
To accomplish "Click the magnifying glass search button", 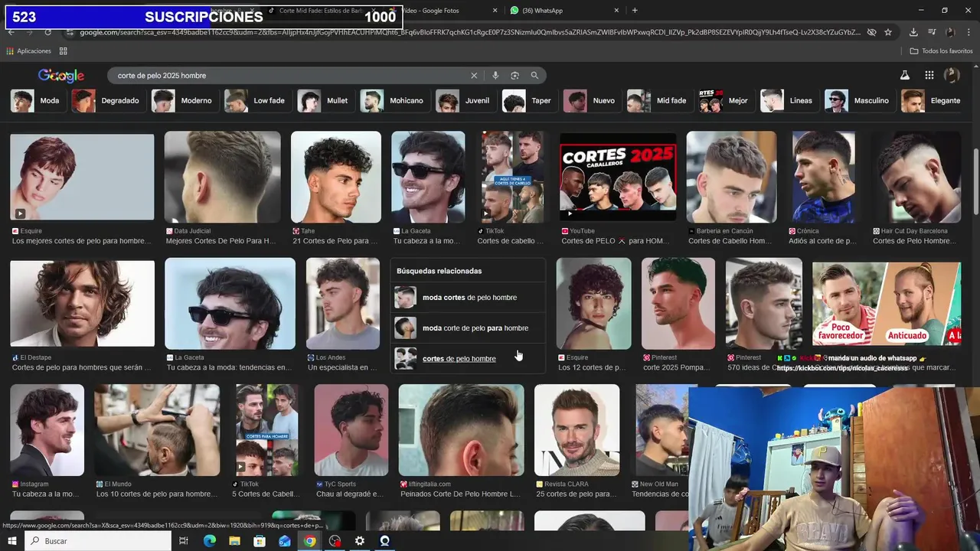I will pyautogui.click(x=534, y=76).
